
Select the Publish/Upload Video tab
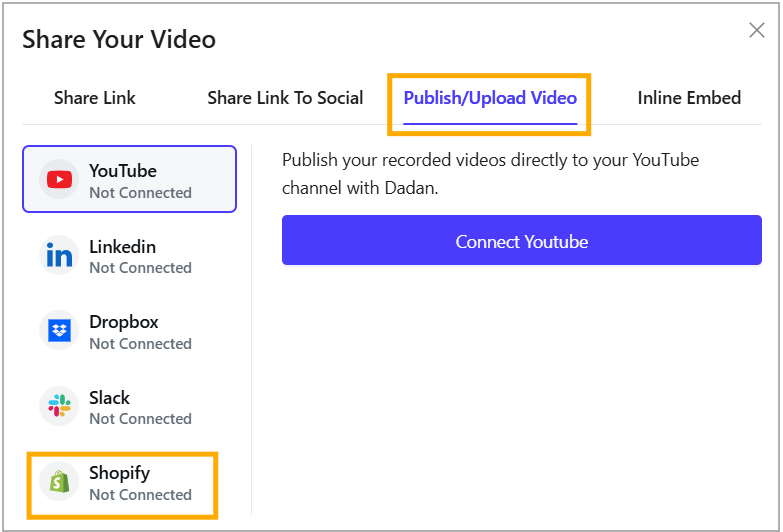click(490, 98)
